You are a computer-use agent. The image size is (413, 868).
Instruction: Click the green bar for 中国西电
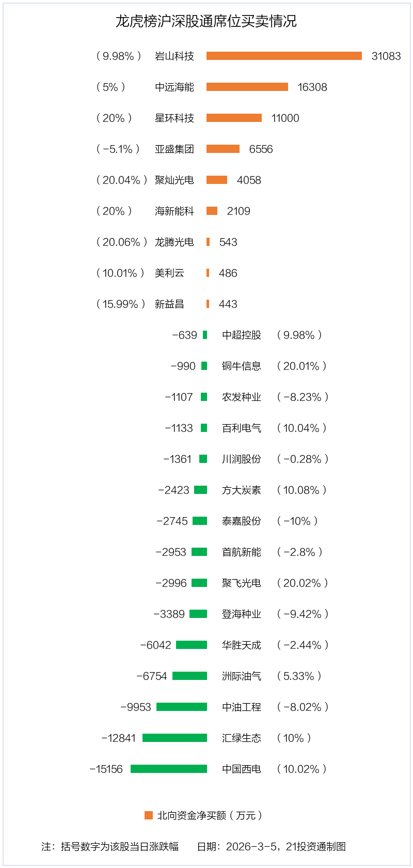pos(169,769)
